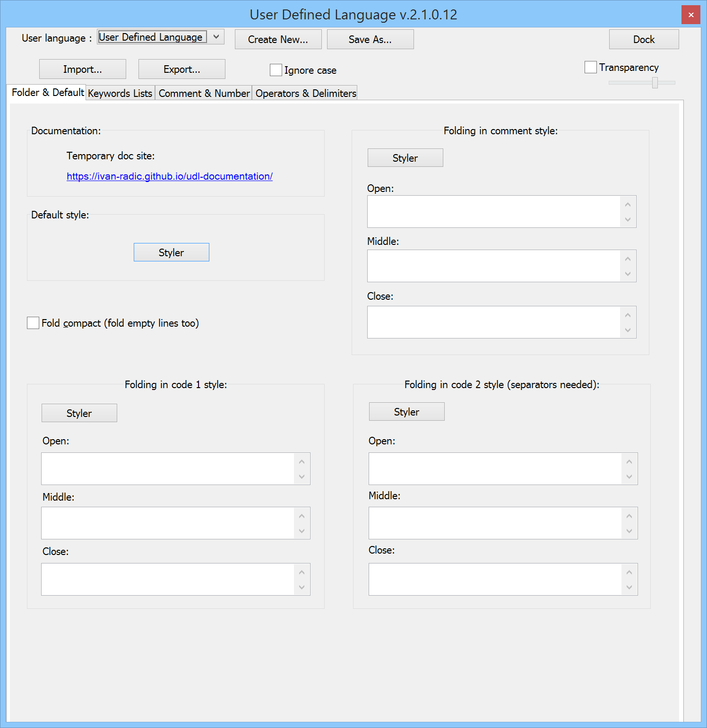707x728 pixels.
Task: Adjust the Transparency slider
Action: pyautogui.click(x=655, y=82)
